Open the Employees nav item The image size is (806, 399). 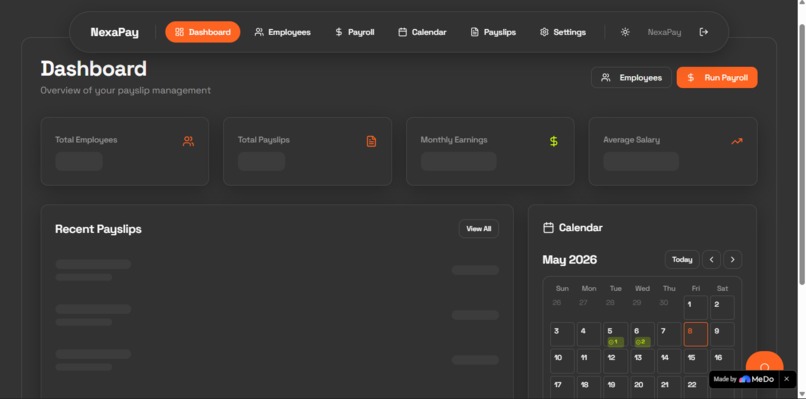(x=282, y=32)
